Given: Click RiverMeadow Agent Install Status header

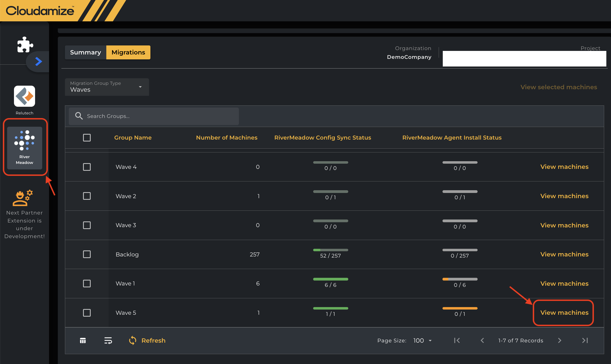Looking at the screenshot, I should click(x=452, y=138).
